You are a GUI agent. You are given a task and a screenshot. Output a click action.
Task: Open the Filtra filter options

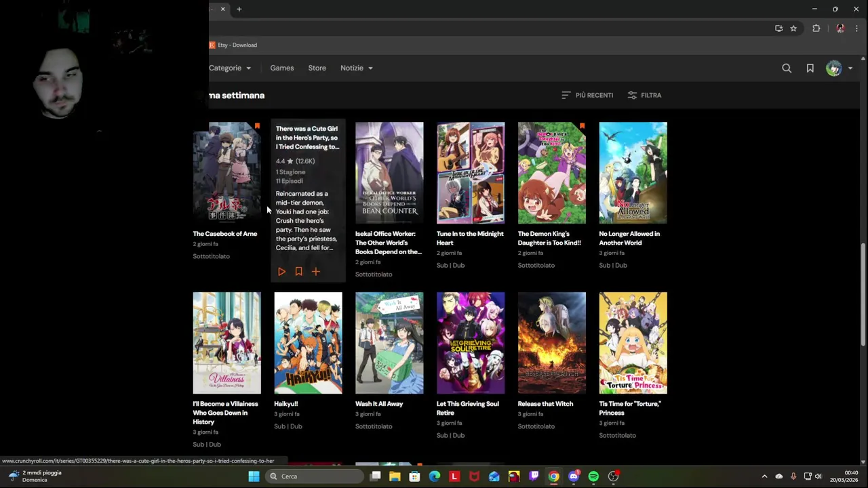pyautogui.click(x=644, y=95)
